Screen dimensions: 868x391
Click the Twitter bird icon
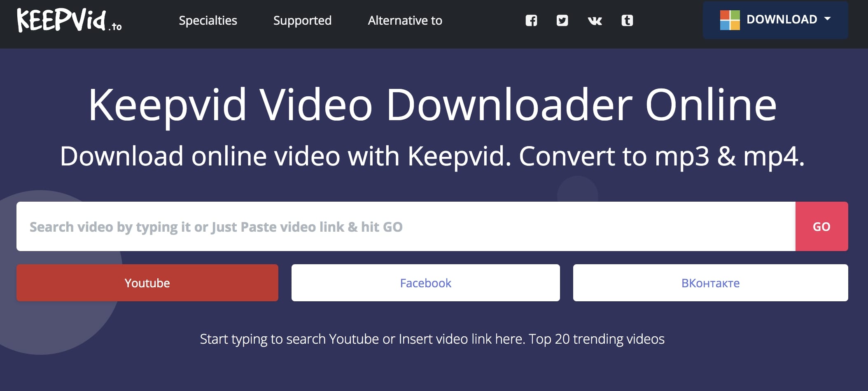coord(563,20)
